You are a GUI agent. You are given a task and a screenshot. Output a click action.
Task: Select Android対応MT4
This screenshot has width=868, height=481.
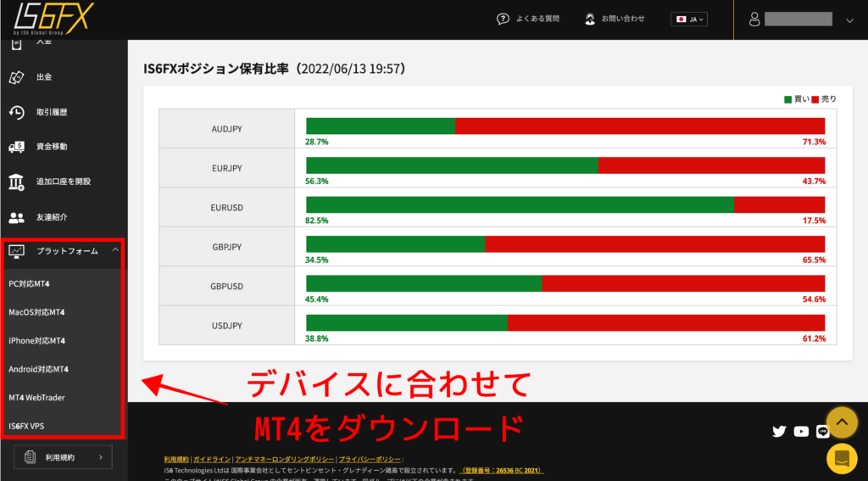point(39,368)
